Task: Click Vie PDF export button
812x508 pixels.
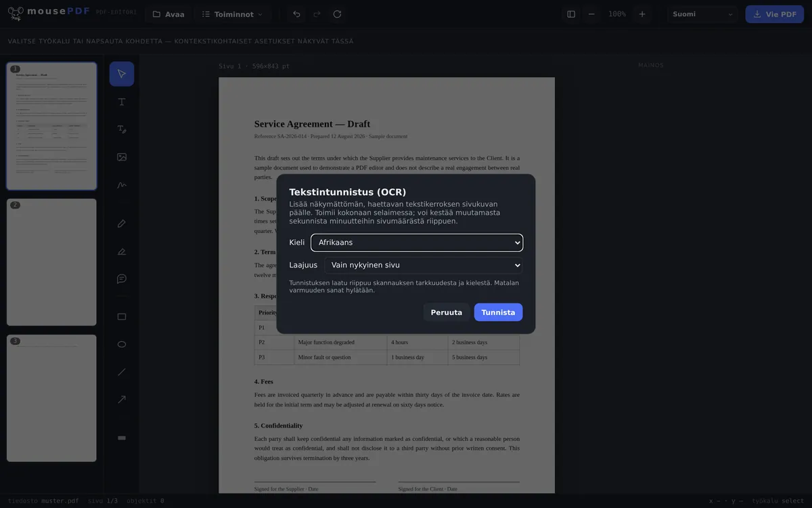Action: 774,14
